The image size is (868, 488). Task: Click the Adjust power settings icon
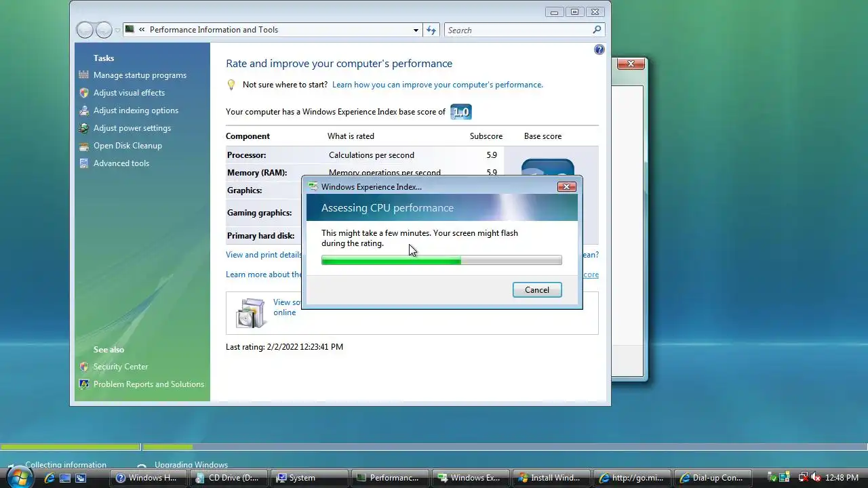(x=84, y=128)
